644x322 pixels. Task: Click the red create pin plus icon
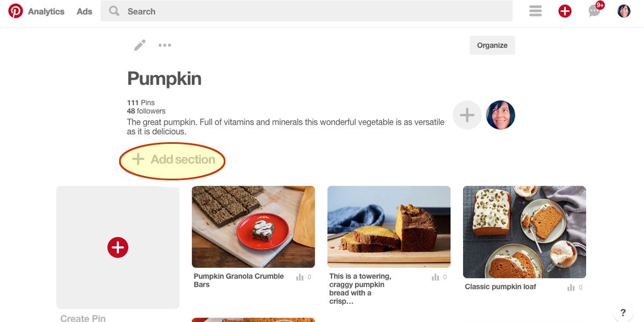(x=565, y=10)
